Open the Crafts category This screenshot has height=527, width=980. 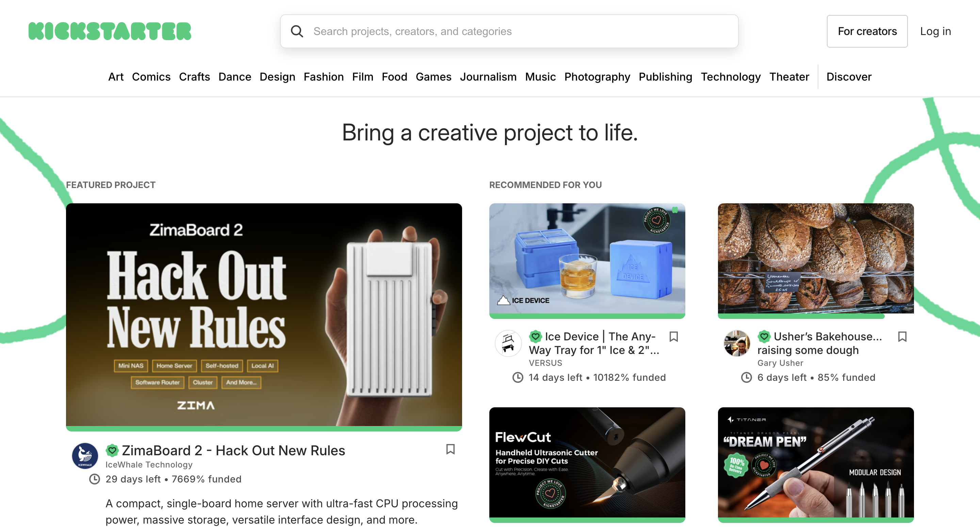click(x=194, y=77)
